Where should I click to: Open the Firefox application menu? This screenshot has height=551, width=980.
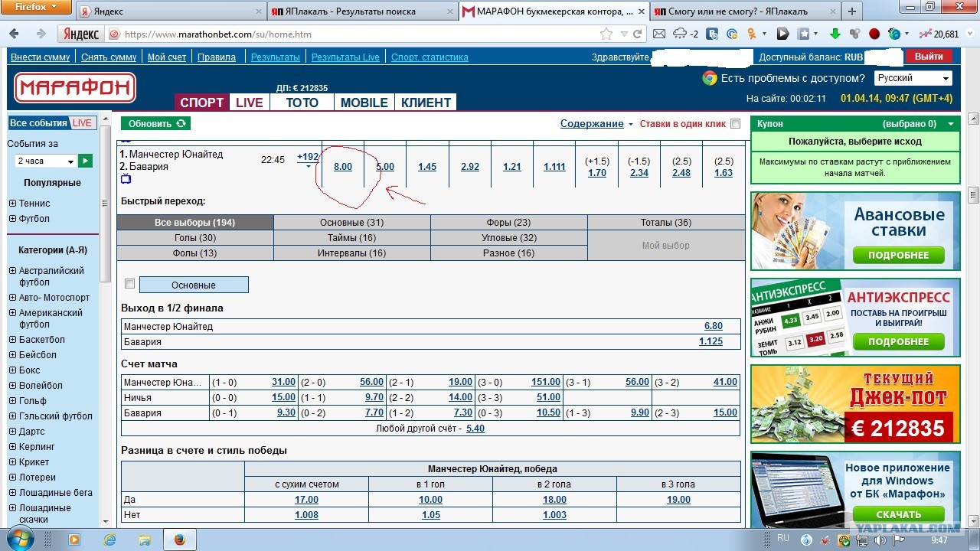point(36,7)
